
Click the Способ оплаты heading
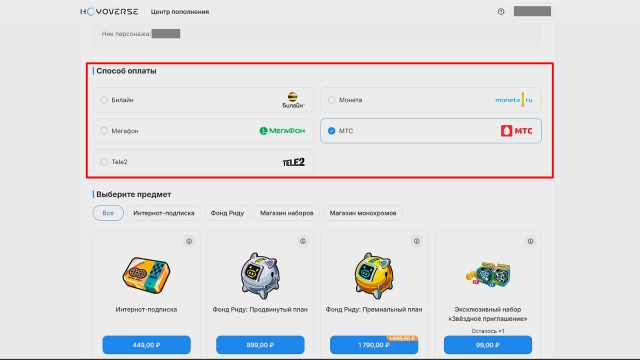pyautogui.click(x=126, y=71)
